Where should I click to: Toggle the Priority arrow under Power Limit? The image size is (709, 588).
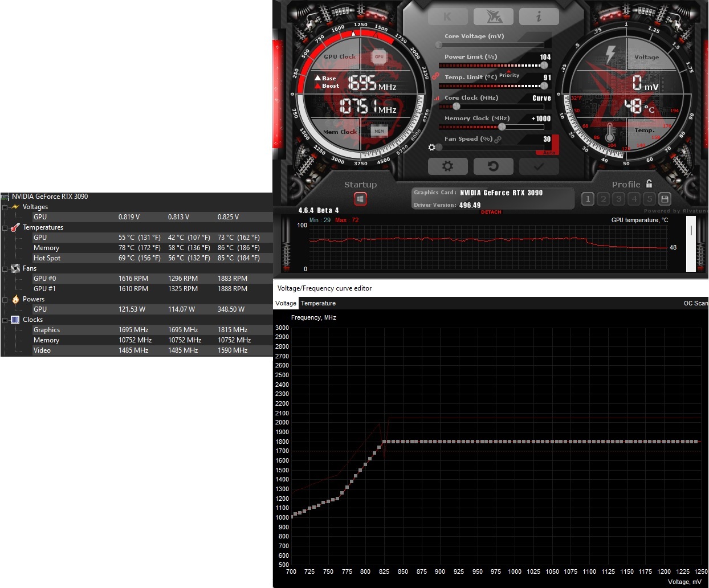[508, 71]
